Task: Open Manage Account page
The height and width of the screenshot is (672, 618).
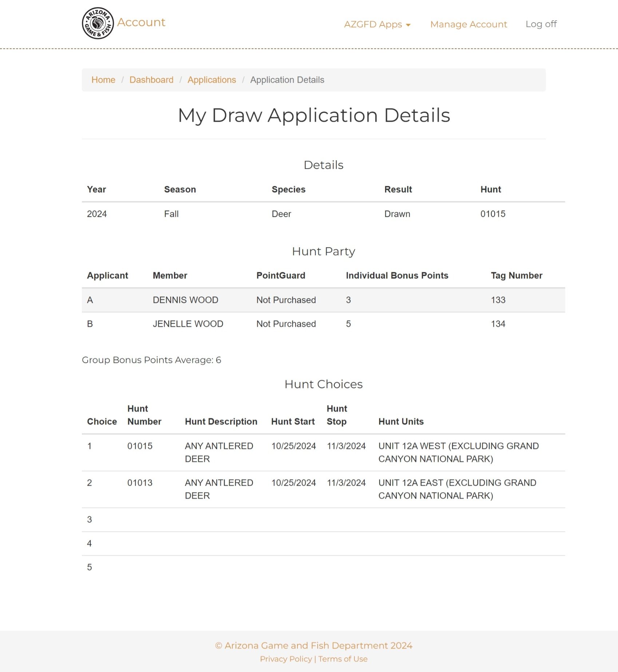Action: 468,24
